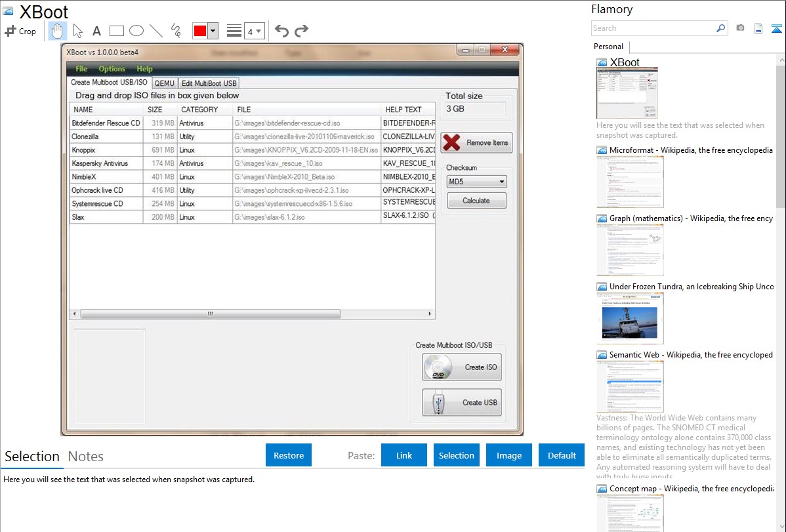Click the Concept map entry icon

click(602, 489)
